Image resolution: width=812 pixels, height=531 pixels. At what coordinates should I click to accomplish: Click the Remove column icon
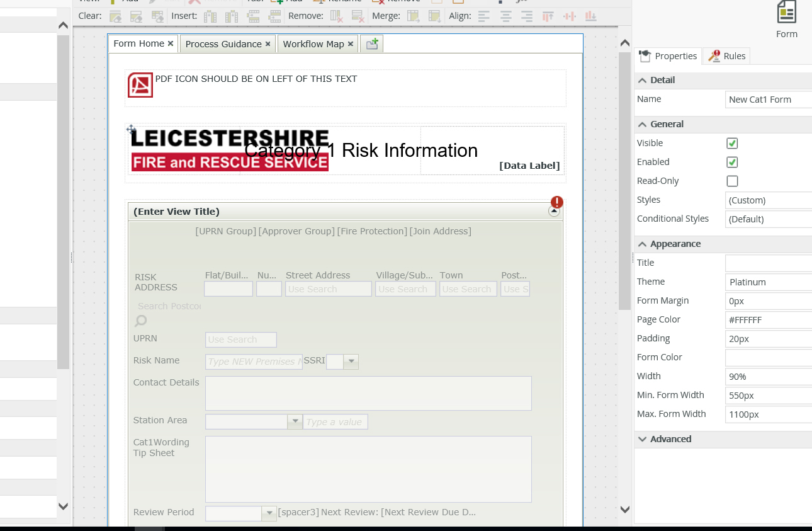tap(337, 16)
